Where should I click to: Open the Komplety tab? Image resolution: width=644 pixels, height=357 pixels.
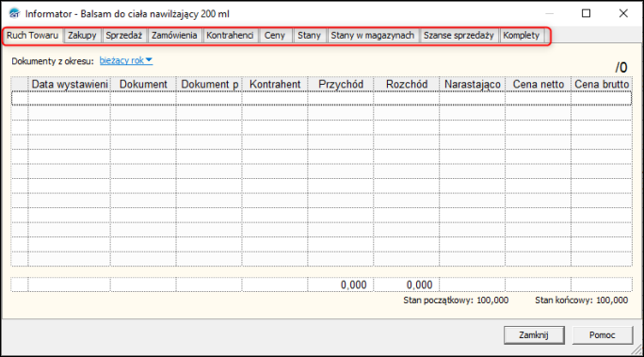pos(522,36)
